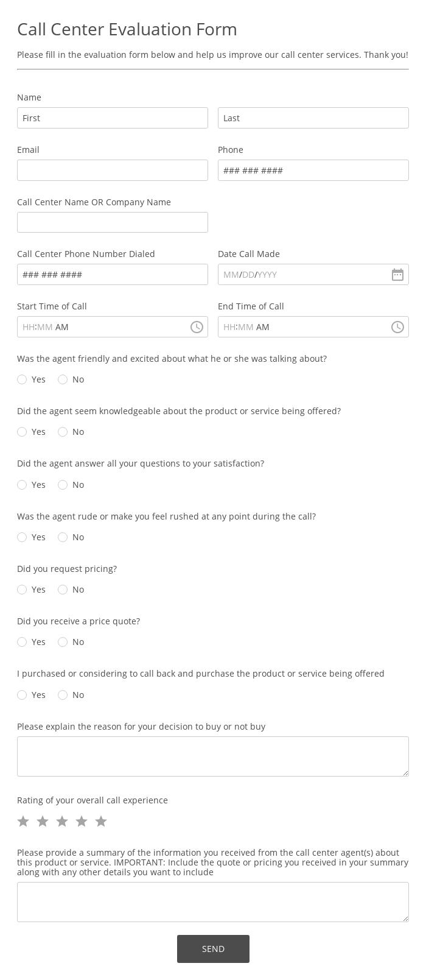Select the third rating star
The height and width of the screenshot is (980, 426).
coord(62,822)
